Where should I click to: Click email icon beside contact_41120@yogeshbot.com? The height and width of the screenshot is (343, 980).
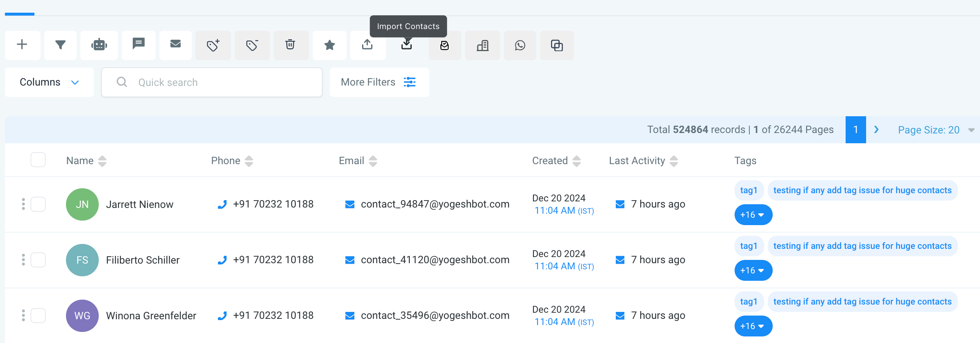(x=350, y=260)
